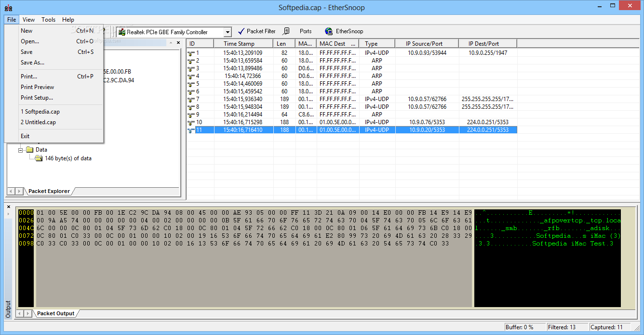Click the packet icon in row ID 7

tap(191, 99)
